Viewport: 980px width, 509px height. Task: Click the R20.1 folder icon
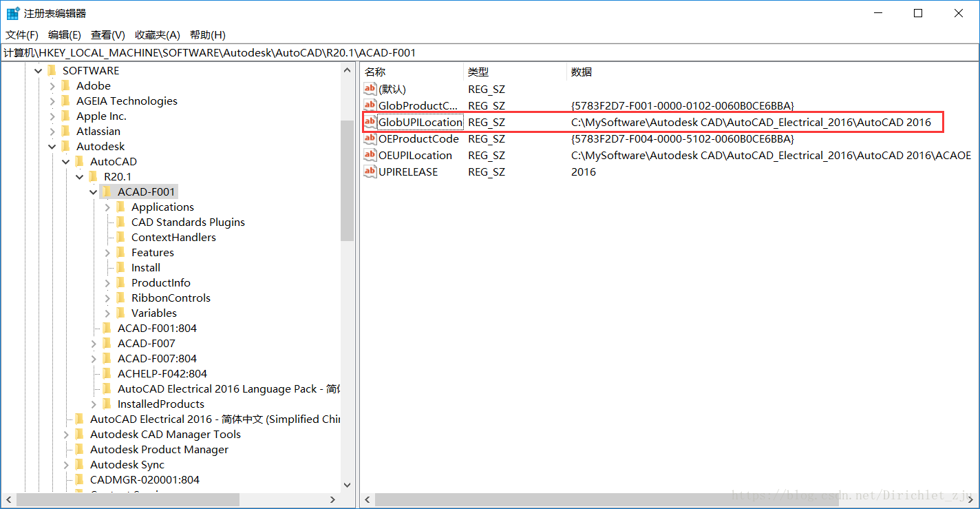pyautogui.click(x=93, y=176)
